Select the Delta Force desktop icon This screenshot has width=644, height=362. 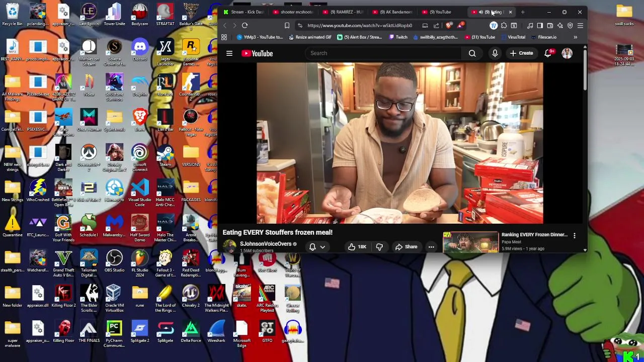point(191,332)
